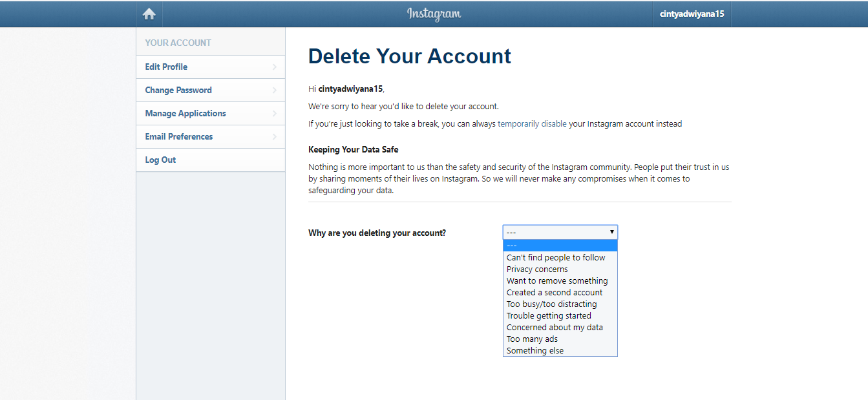Click the home icon in header

(x=149, y=14)
